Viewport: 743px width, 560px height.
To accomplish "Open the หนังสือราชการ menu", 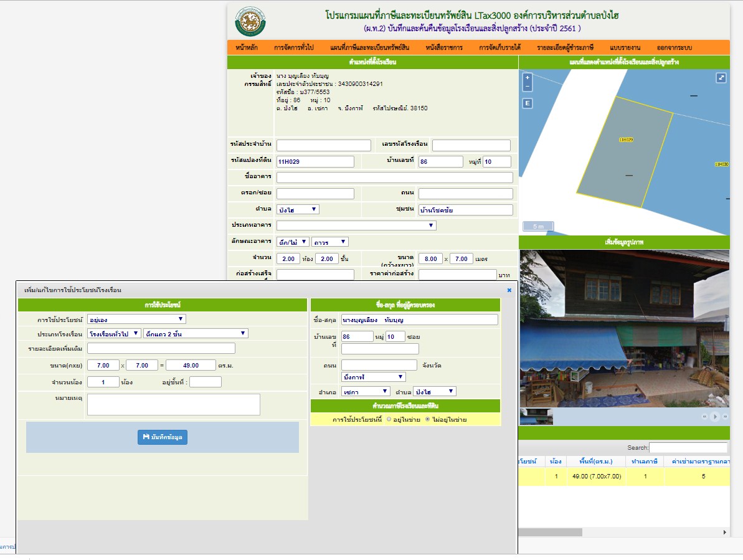I will pos(444,47).
